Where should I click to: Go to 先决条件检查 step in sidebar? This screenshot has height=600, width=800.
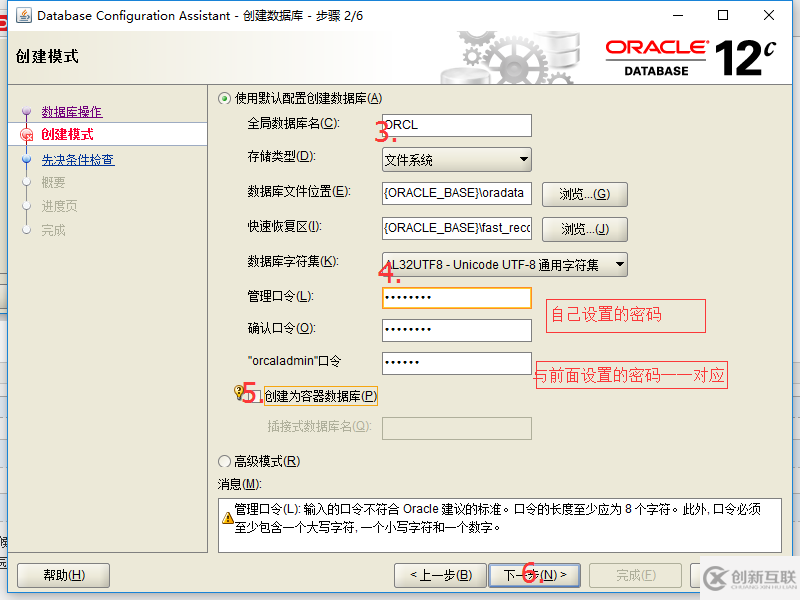[78, 160]
